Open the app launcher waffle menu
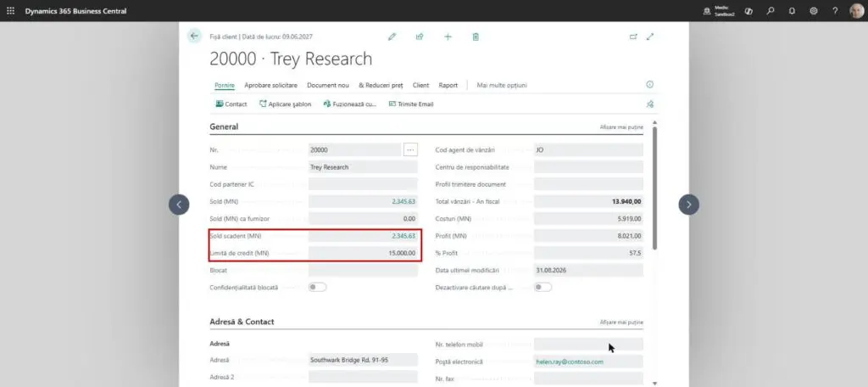The width and height of the screenshot is (868, 387). coord(10,10)
